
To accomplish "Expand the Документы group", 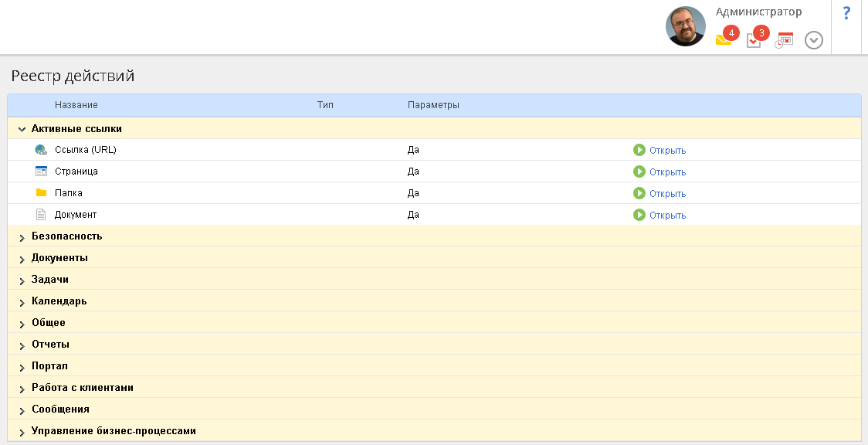I will [22, 260].
